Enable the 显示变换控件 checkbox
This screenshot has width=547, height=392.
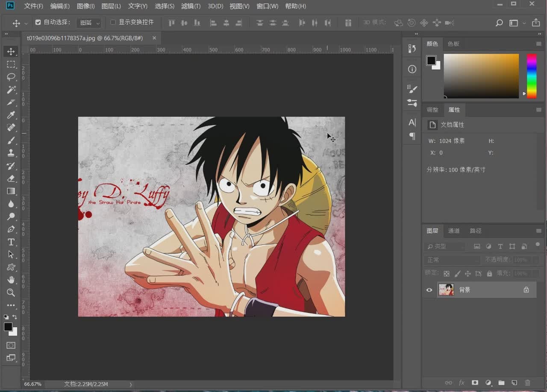click(113, 22)
